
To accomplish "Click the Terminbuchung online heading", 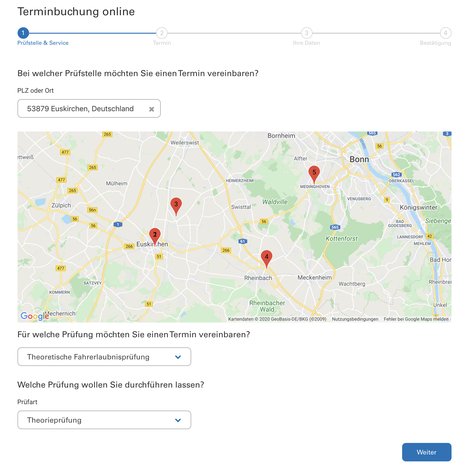I will [x=76, y=12].
